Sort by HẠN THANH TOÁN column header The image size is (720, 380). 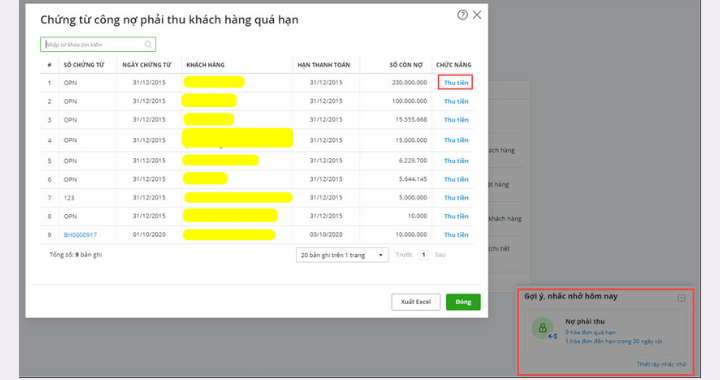click(324, 65)
